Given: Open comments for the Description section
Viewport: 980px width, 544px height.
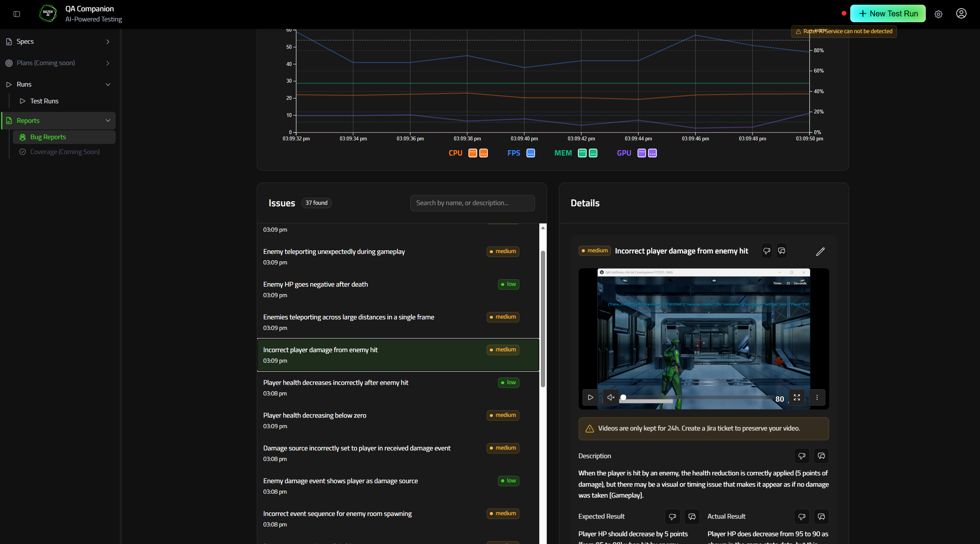Looking at the screenshot, I should point(821,456).
